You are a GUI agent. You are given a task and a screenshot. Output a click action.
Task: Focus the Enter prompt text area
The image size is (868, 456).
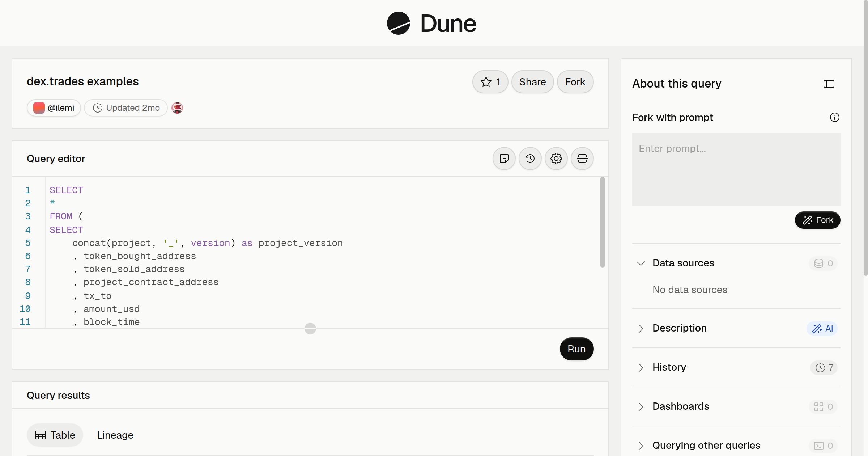pos(736,169)
